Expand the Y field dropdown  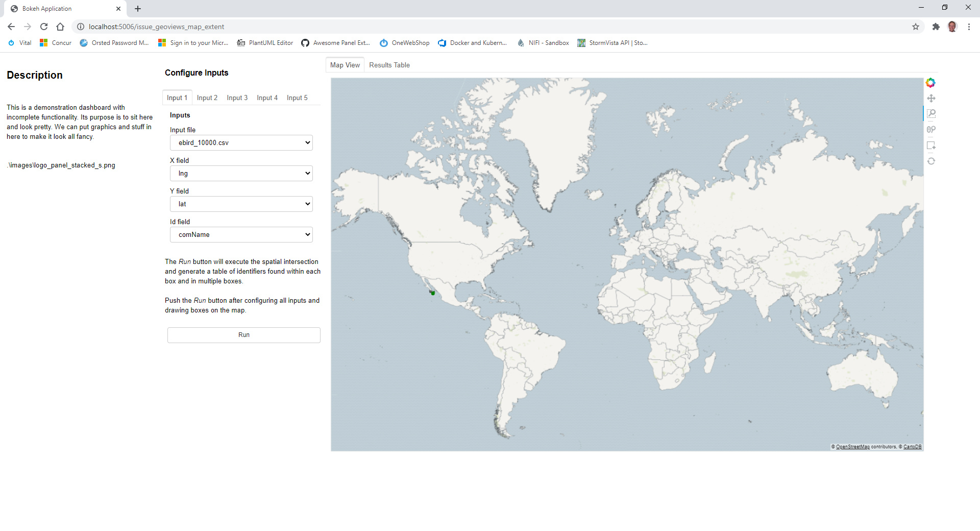[x=241, y=204]
